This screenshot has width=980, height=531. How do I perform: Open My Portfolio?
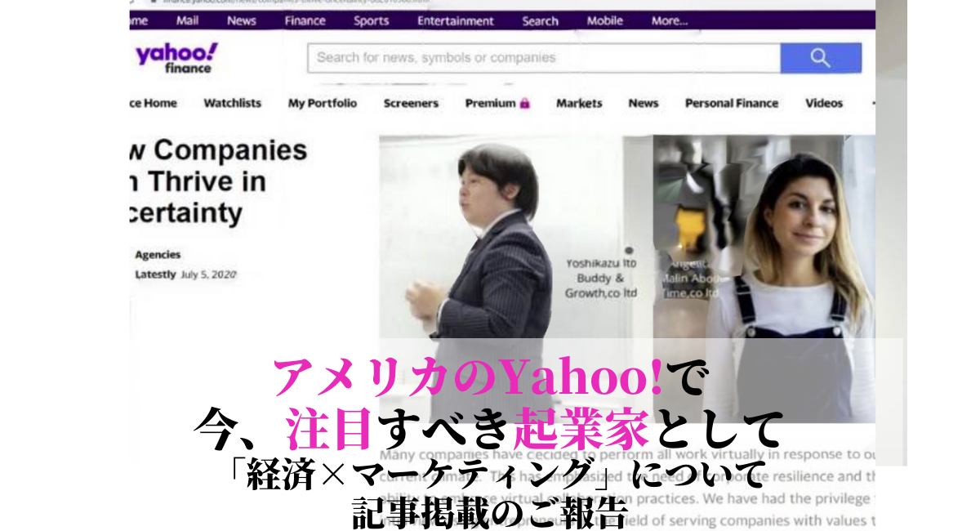click(x=323, y=103)
